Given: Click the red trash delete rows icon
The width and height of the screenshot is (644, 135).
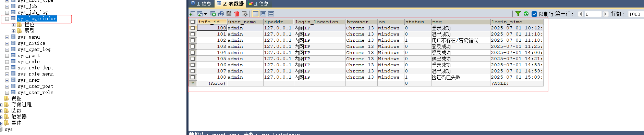Looking at the screenshot, I should coord(237,14).
